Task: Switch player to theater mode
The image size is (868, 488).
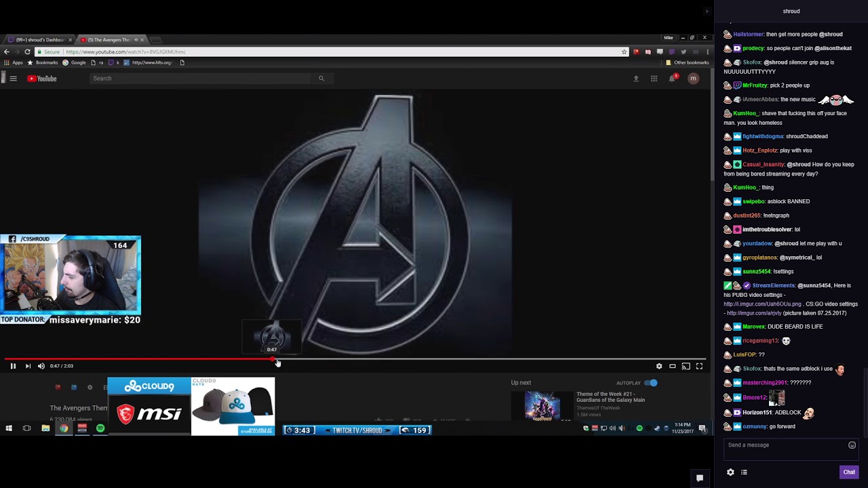Action: tap(673, 366)
